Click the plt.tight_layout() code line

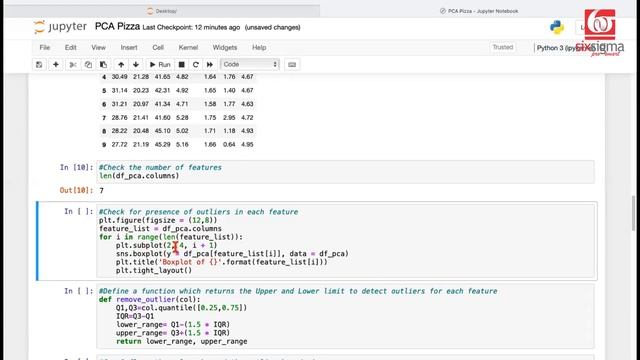pos(154,271)
